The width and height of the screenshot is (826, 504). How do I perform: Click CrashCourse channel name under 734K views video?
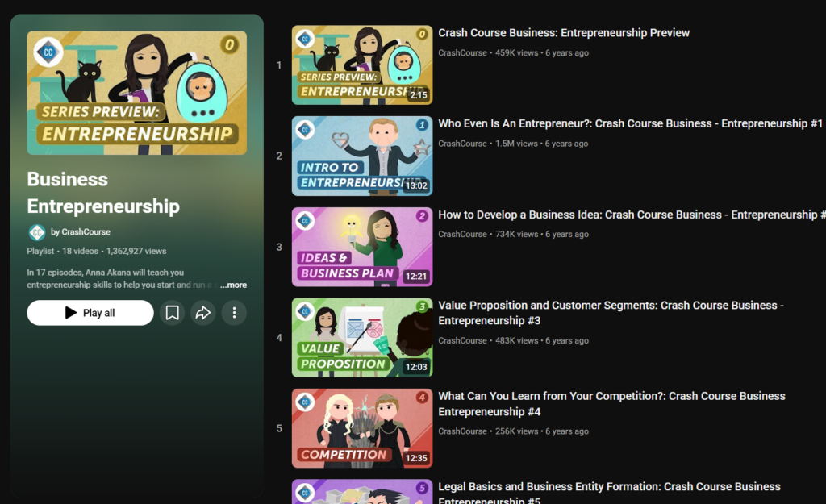[x=462, y=234]
